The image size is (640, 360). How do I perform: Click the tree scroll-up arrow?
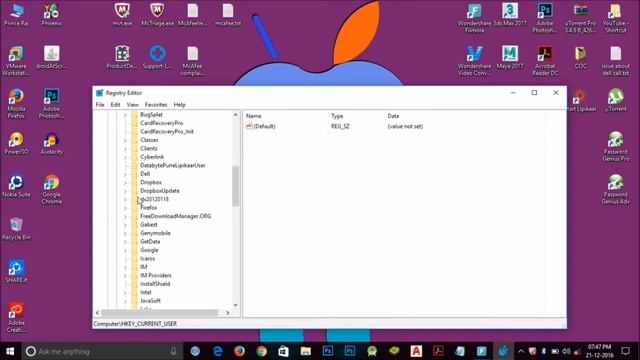[236, 115]
